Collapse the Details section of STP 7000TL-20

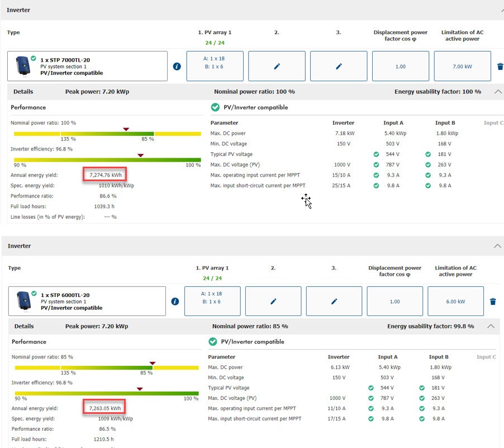pos(498,92)
